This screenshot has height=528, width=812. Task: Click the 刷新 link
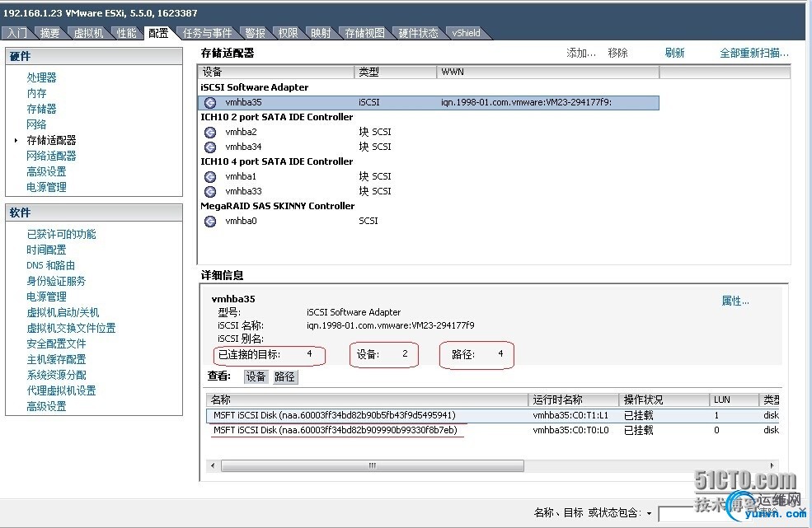tap(675, 53)
